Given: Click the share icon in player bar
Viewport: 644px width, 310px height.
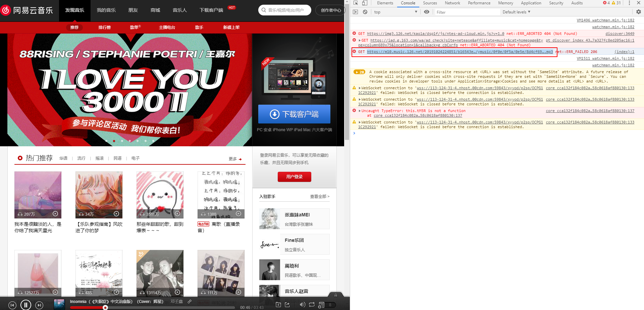Looking at the screenshot, I should coord(287,305).
